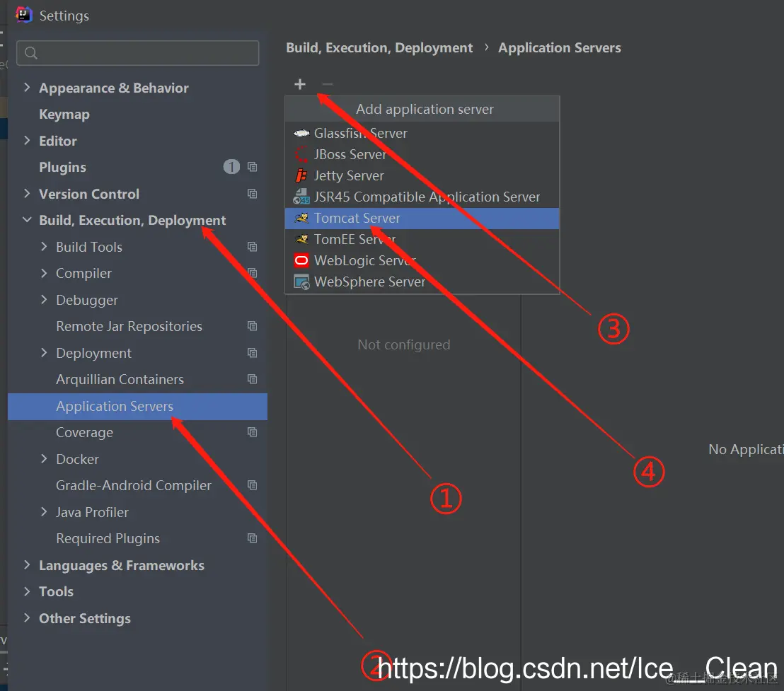Screen dimensions: 784x691
Task: Open Required Plugins settings
Action: pos(108,539)
